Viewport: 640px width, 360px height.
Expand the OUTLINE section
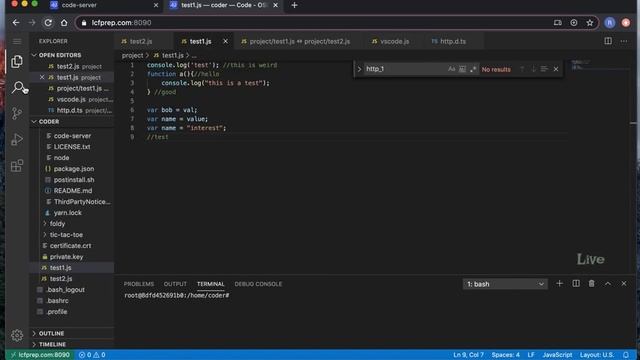[51, 333]
